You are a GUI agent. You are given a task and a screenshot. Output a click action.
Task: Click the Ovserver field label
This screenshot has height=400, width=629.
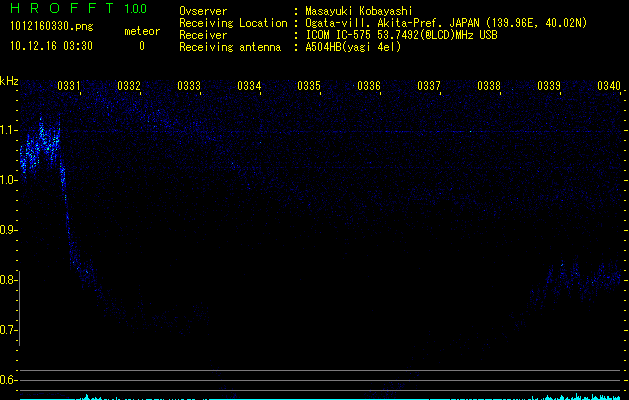[x=203, y=11]
